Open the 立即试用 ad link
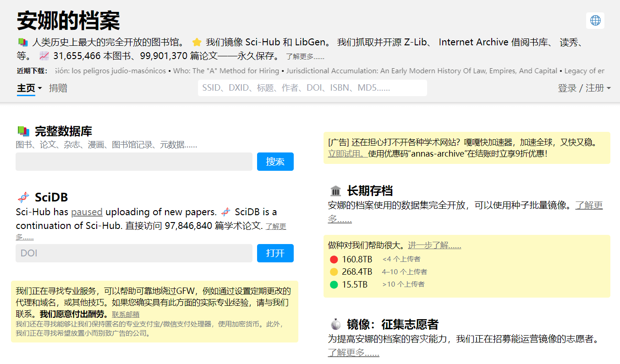The height and width of the screenshot is (364, 620). [347, 154]
